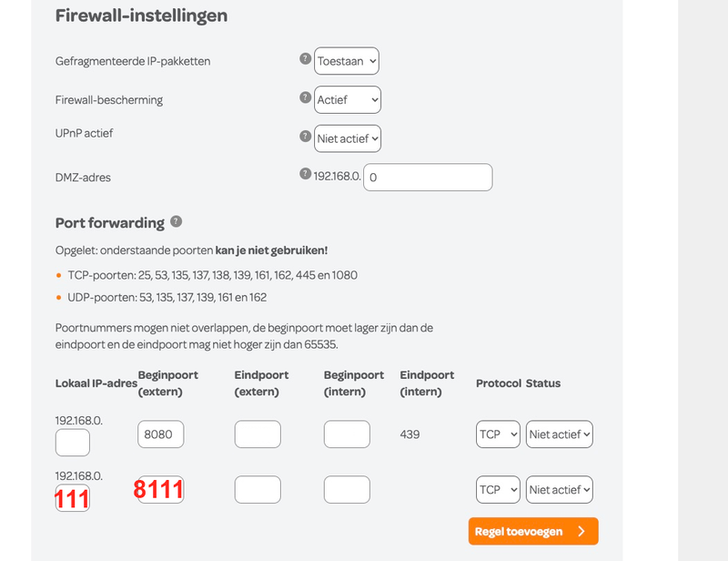Click the Beginpoort extern field containing 8080
This screenshot has height=561, width=728.
161,434
